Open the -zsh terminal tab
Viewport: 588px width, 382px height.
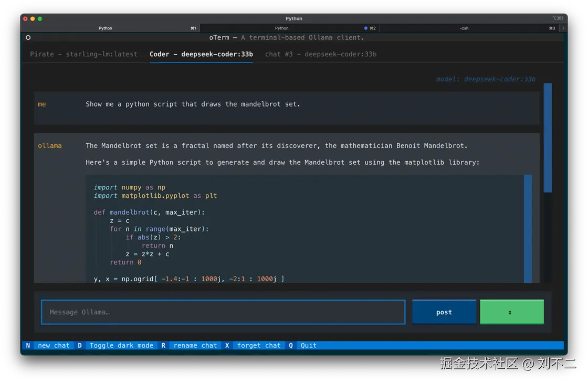click(464, 28)
